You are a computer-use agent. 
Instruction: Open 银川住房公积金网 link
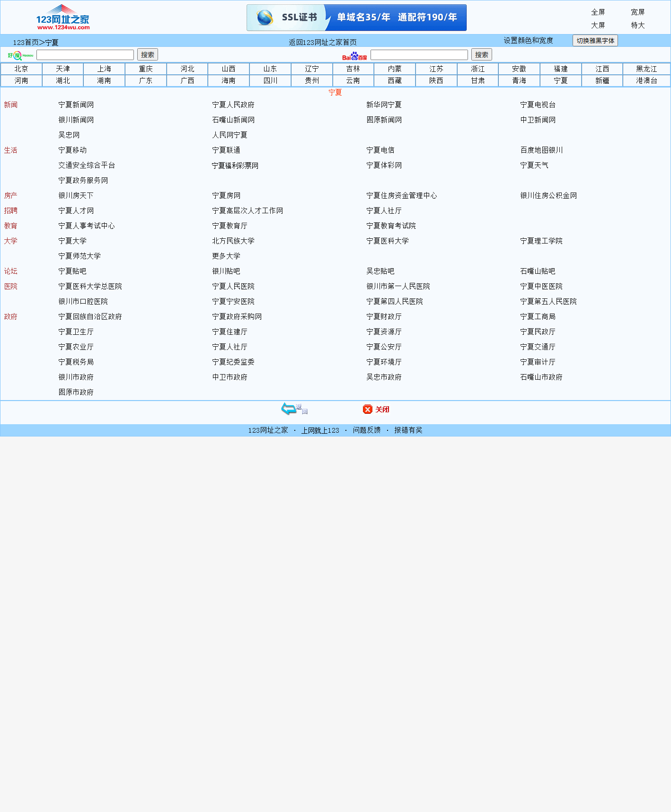548,196
